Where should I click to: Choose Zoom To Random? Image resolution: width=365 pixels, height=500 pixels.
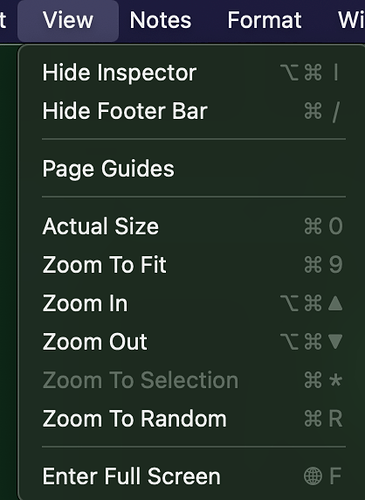pyautogui.click(x=193, y=418)
